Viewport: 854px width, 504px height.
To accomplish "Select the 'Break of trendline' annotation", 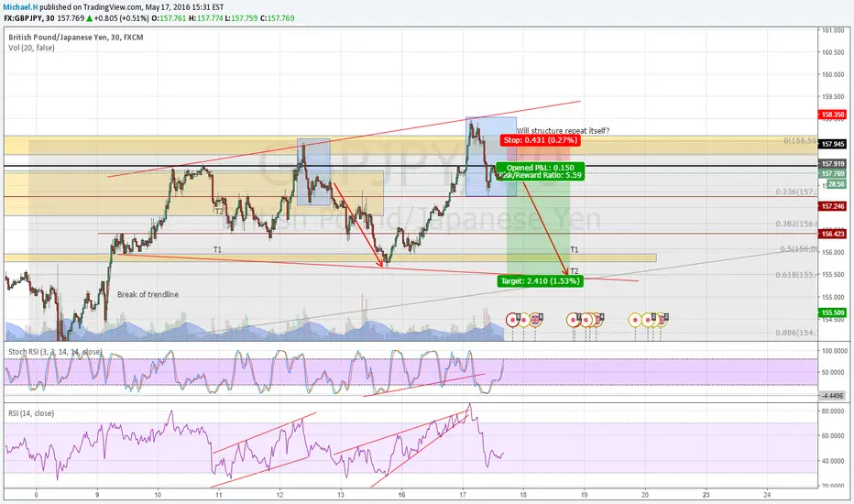I will [x=148, y=294].
